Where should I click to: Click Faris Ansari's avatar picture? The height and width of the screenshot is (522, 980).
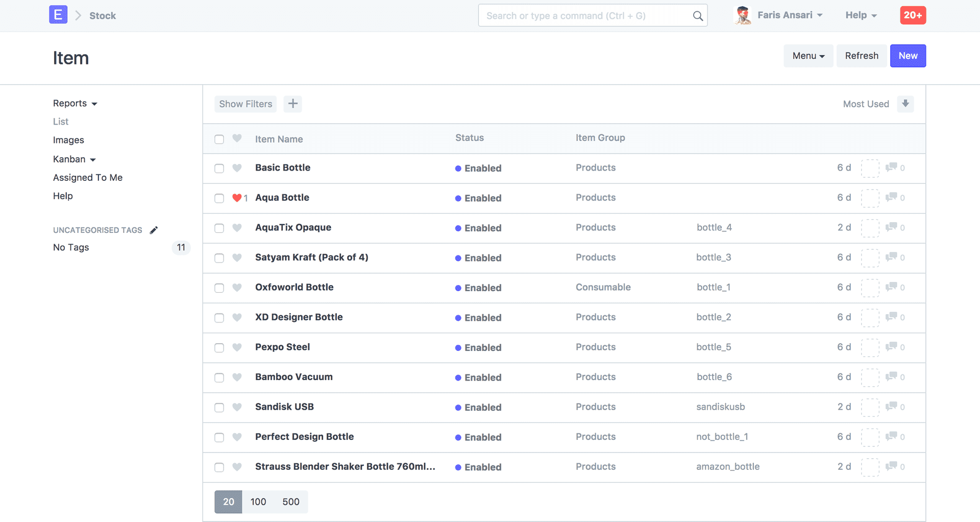tap(743, 15)
